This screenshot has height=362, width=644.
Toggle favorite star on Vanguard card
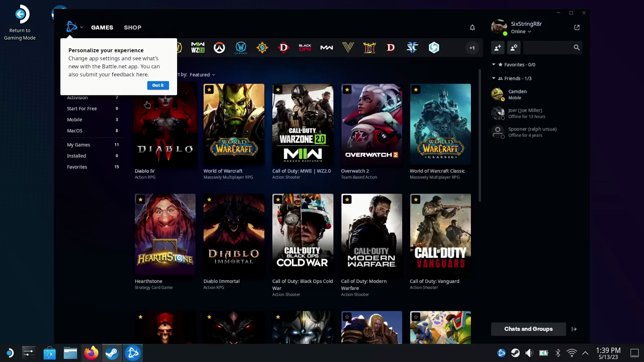pos(416,200)
